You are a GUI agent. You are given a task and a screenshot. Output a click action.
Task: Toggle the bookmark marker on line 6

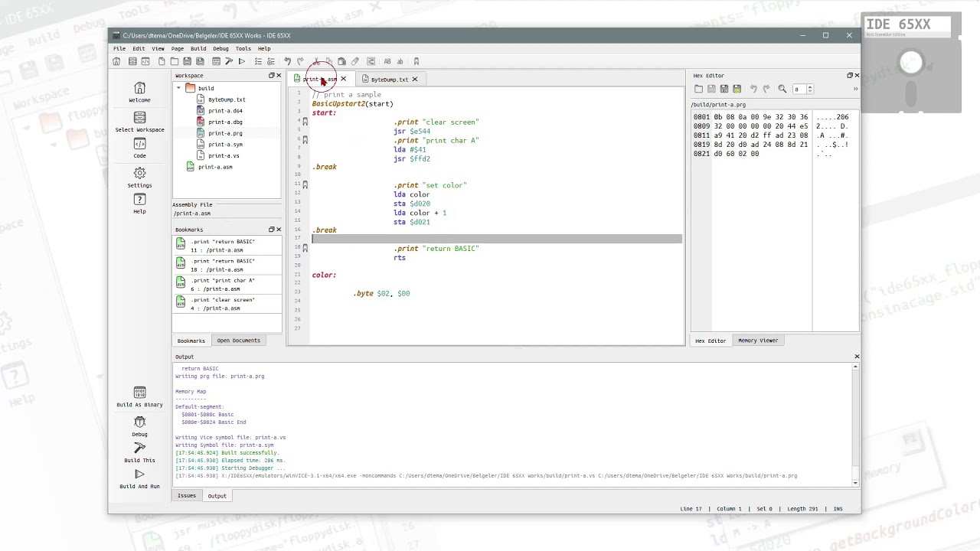(305, 140)
